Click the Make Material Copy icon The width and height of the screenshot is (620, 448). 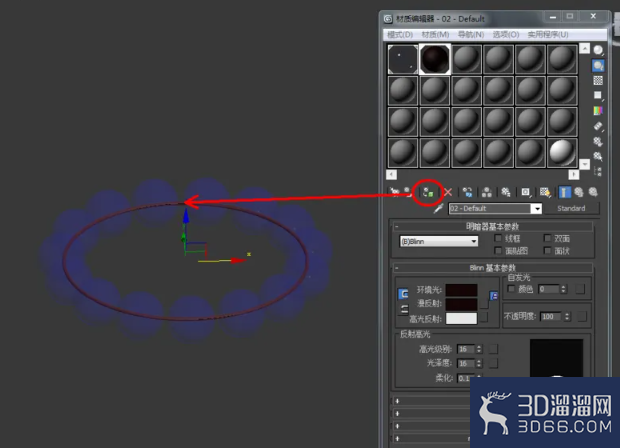(467, 192)
